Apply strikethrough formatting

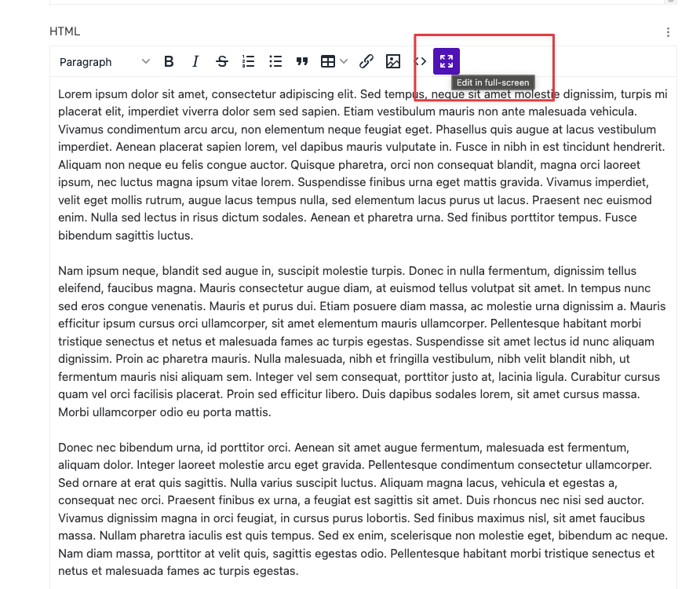point(222,61)
